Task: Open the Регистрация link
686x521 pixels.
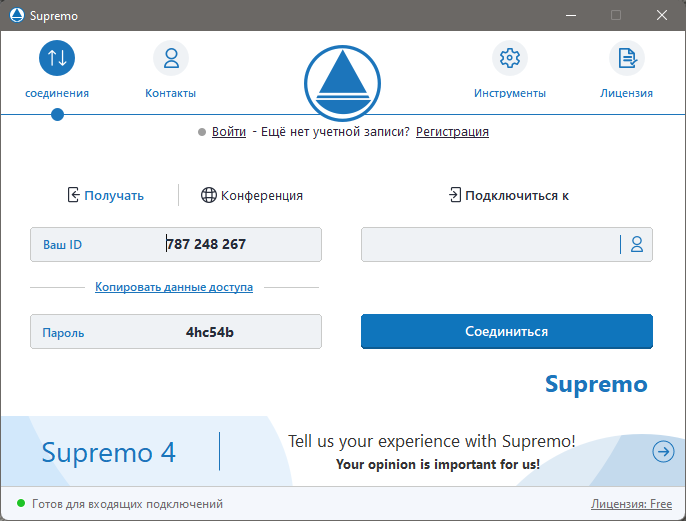Action: pyautogui.click(x=452, y=132)
